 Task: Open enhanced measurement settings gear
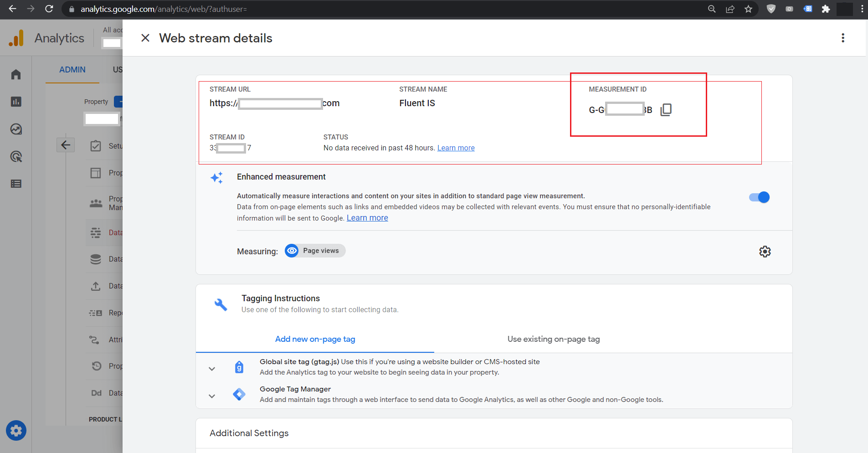pyautogui.click(x=765, y=252)
